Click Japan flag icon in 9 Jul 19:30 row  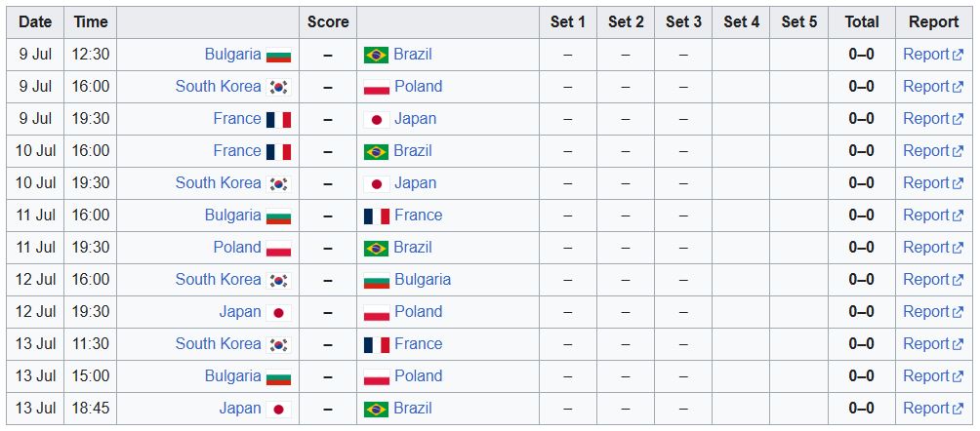coord(376,119)
